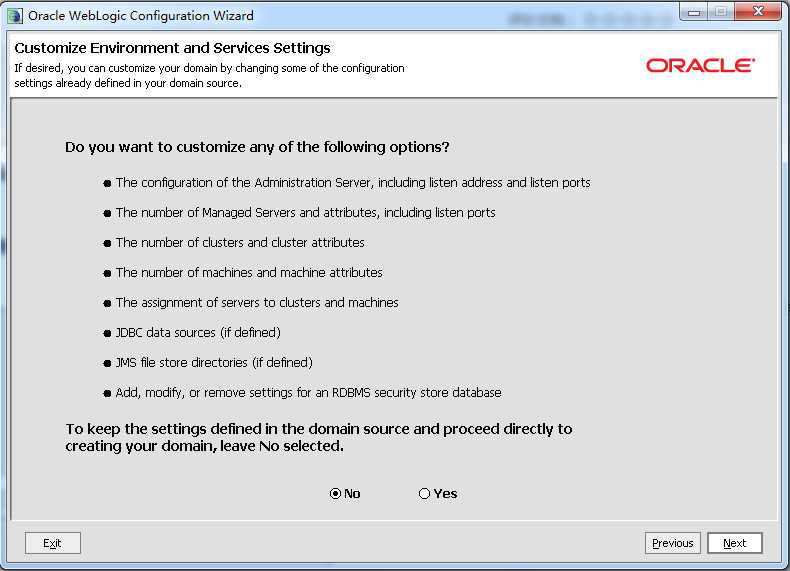Go back with the Previous button
The width and height of the screenshot is (790, 571).
pos(673,543)
